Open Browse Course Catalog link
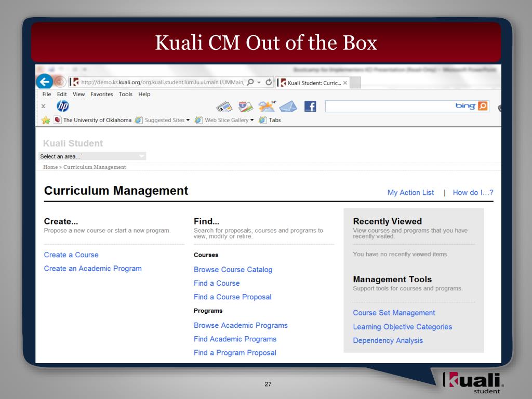 click(233, 270)
